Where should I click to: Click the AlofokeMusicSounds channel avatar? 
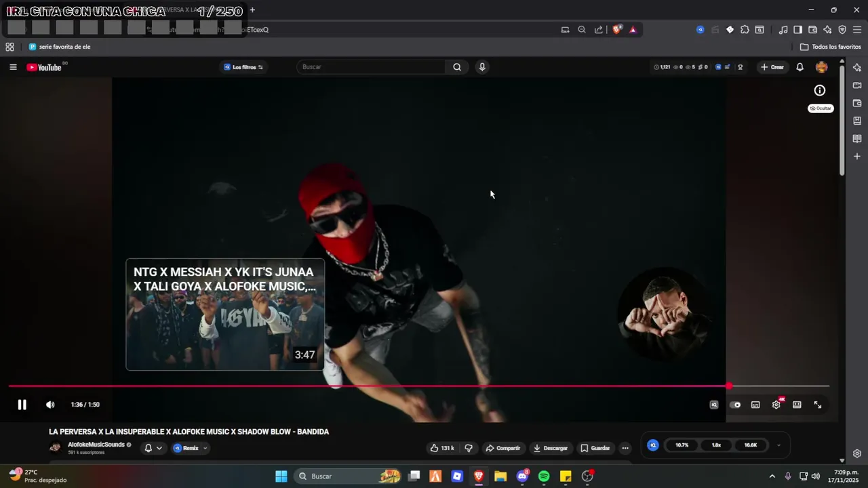(56, 447)
